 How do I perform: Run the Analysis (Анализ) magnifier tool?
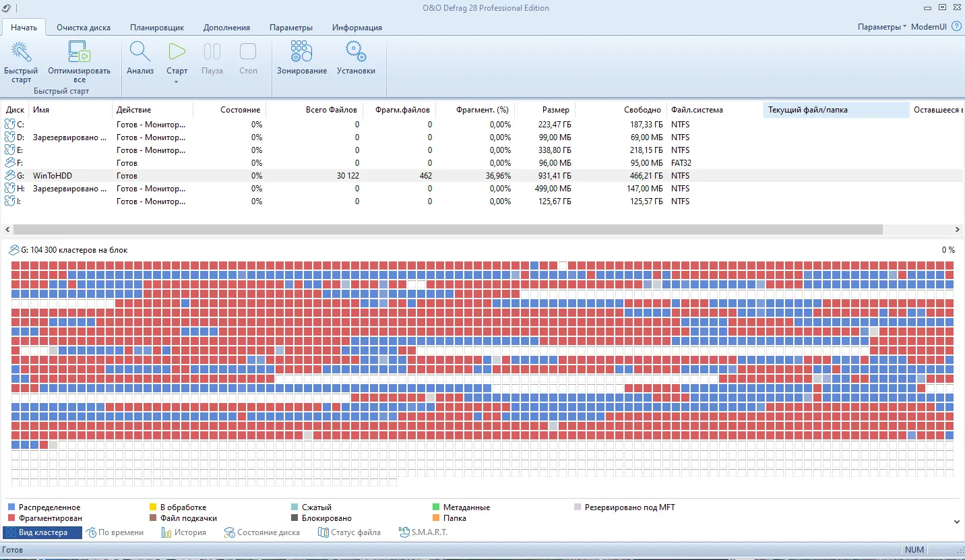[140, 53]
